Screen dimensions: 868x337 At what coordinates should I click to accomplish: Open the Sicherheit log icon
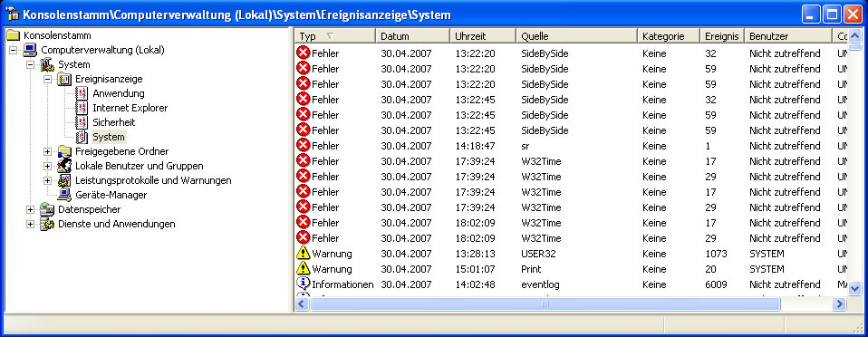tap(82, 122)
